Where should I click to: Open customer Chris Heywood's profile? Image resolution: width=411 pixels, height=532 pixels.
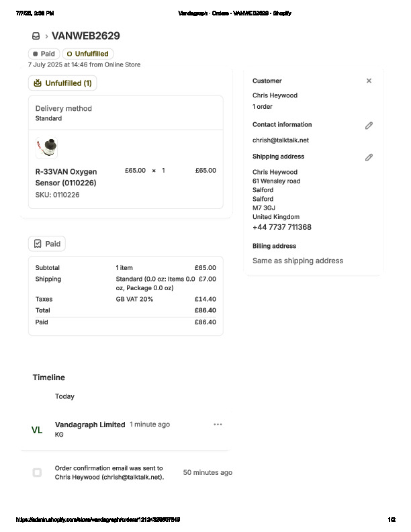[x=275, y=95]
